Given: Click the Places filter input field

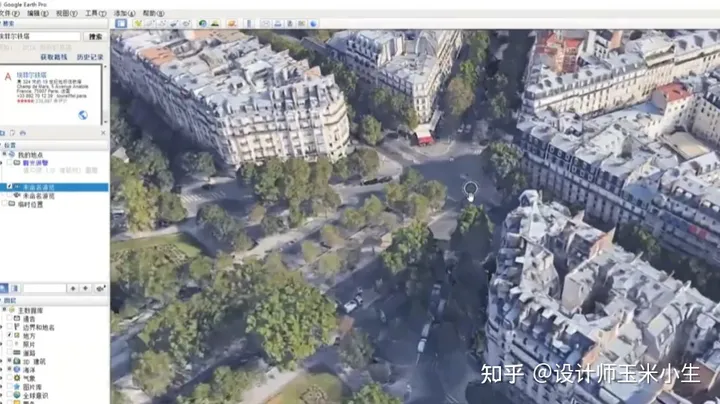Looking at the screenshot, I should 45,288.
